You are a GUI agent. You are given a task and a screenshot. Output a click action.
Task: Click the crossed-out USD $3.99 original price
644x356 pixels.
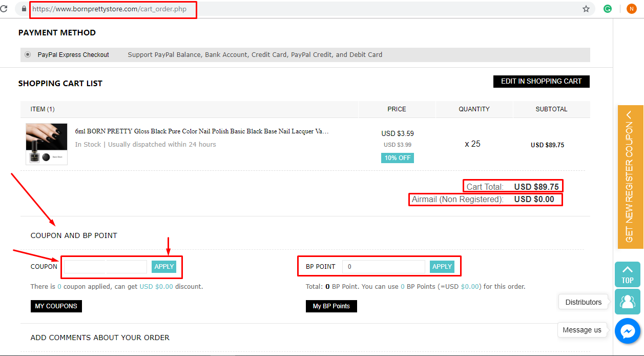(398, 145)
